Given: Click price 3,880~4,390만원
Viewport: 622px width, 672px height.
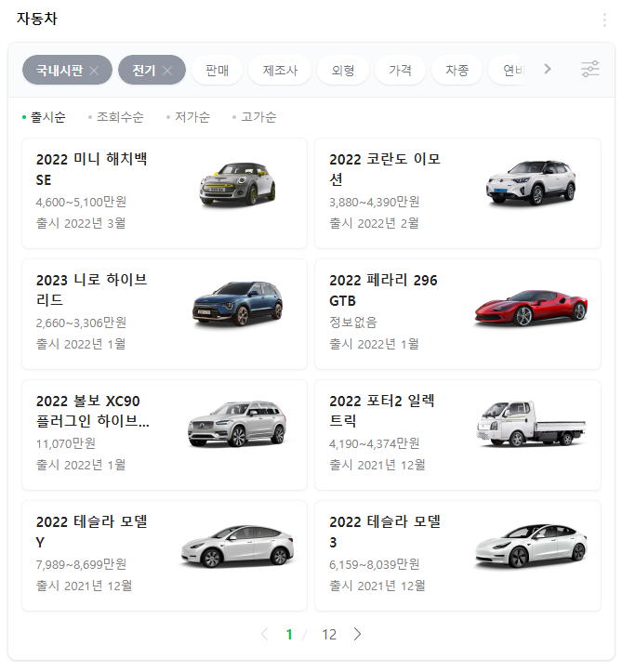Looking at the screenshot, I should [375, 202].
